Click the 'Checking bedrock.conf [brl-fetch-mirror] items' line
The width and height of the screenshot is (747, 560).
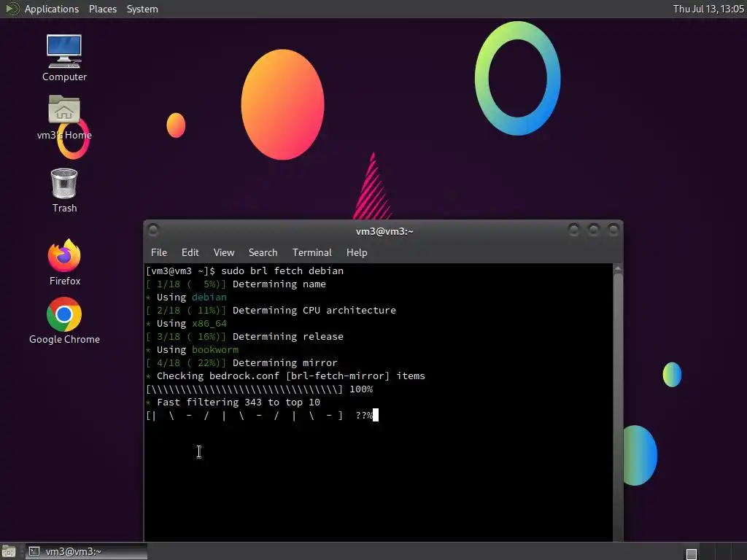pyautogui.click(x=285, y=376)
